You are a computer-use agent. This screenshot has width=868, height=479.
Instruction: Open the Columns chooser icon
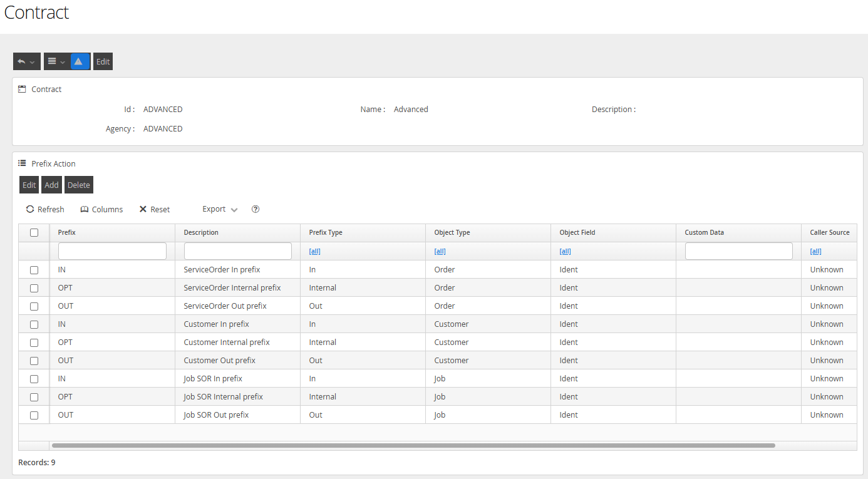(x=85, y=209)
